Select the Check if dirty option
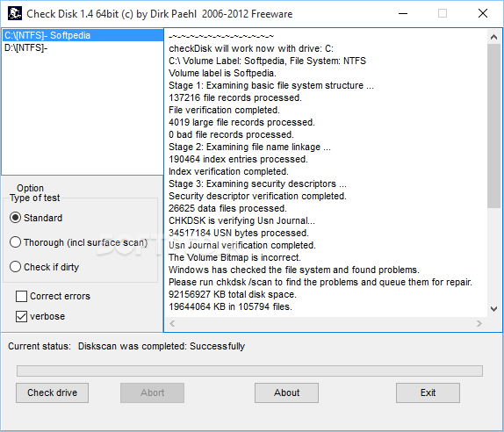 click(45, 267)
